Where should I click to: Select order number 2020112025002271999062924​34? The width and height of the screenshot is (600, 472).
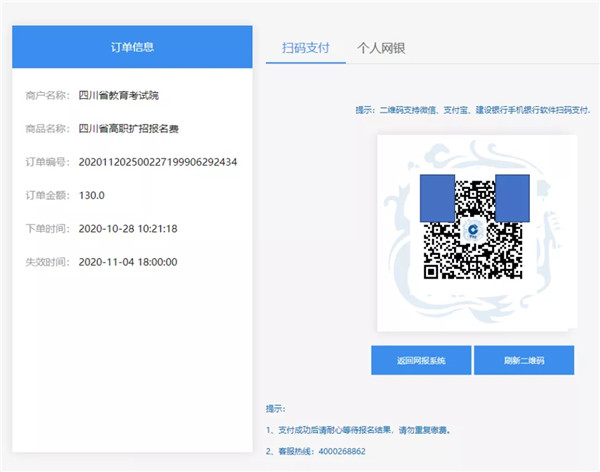coord(158,162)
